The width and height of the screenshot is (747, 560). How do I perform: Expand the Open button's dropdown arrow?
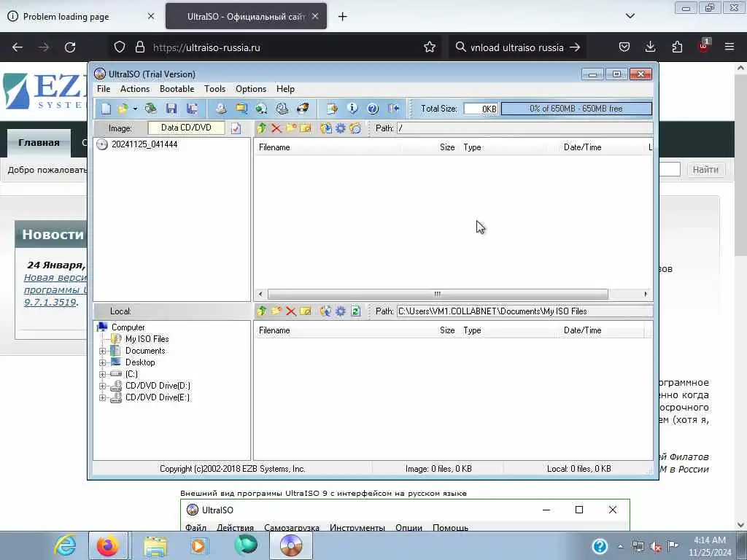pyautogui.click(x=135, y=109)
